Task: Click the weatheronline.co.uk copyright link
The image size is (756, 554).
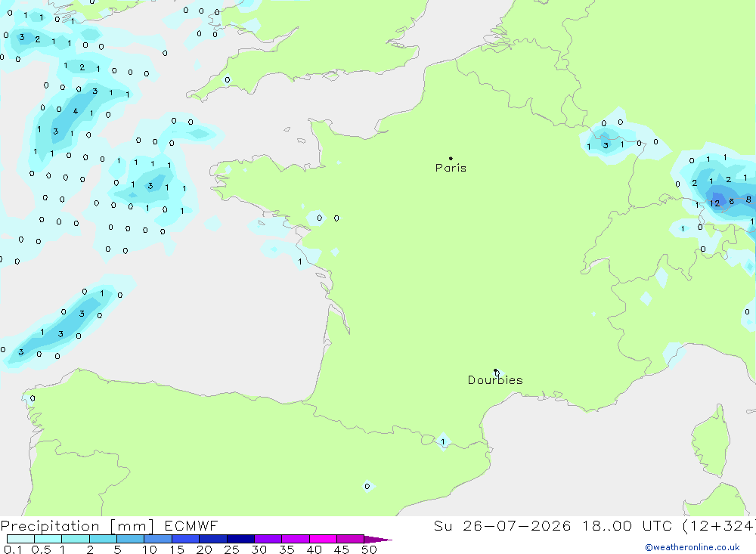Action: click(x=692, y=547)
